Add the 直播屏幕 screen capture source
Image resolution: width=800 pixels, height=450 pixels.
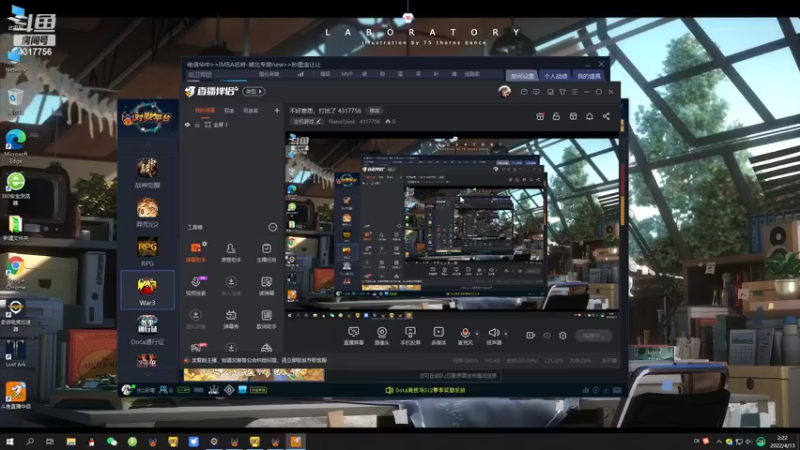(354, 336)
